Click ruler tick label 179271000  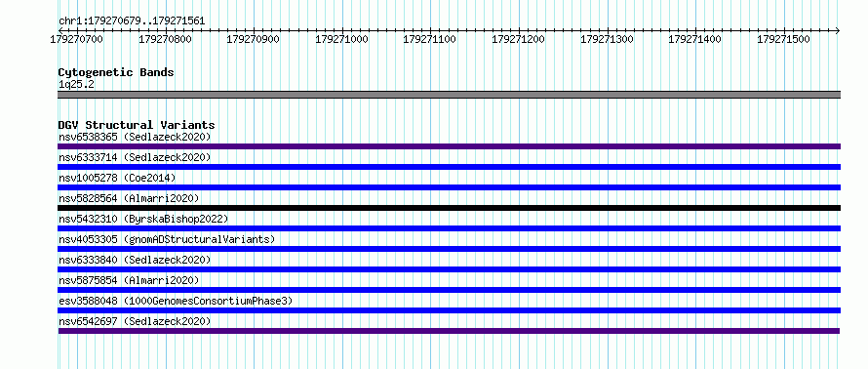341,39
